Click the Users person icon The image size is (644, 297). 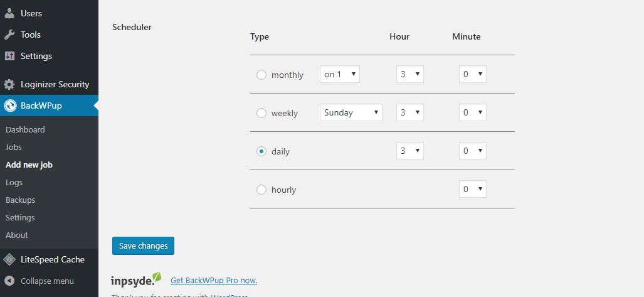pos(9,13)
